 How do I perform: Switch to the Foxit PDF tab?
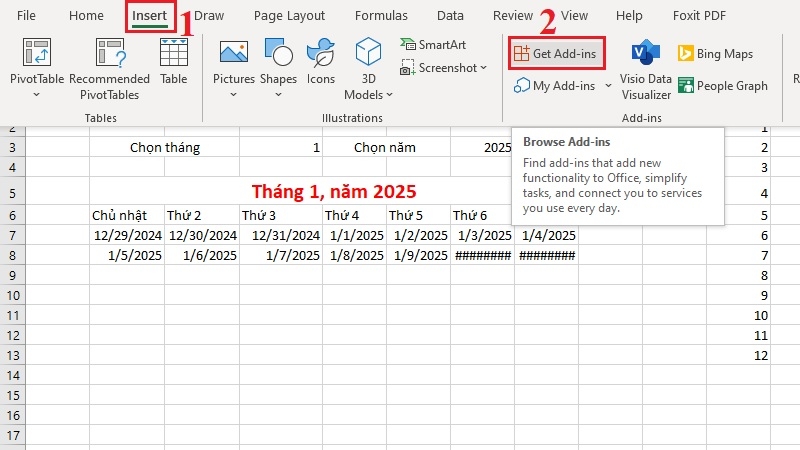[x=699, y=15]
